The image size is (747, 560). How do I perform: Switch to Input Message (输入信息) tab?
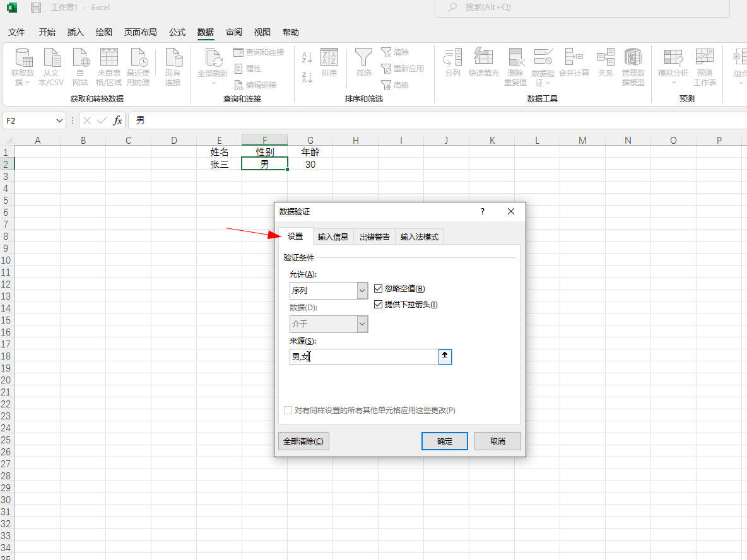point(333,236)
